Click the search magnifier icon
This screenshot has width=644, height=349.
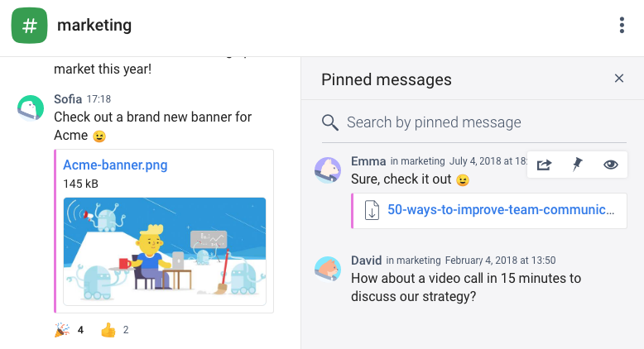tap(330, 122)
